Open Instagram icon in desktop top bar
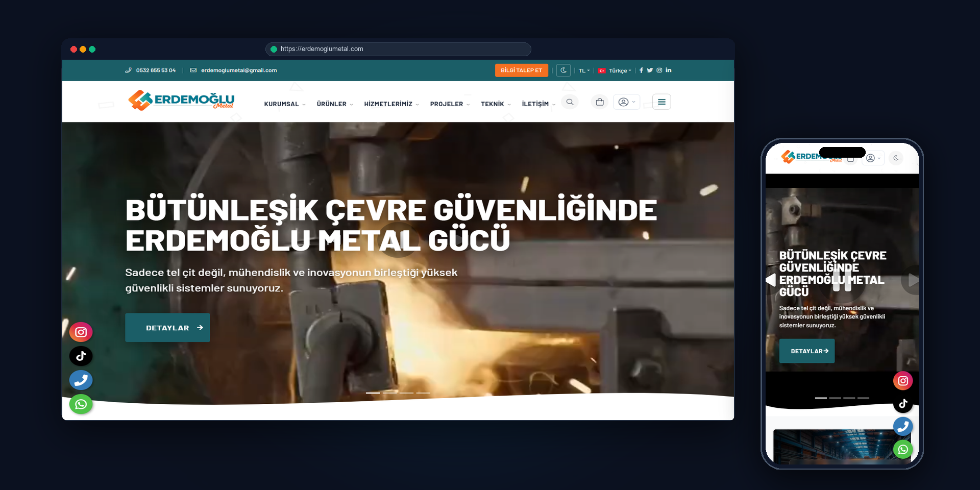This screenshot has width=980, height=490. click(x=659, y=70)
